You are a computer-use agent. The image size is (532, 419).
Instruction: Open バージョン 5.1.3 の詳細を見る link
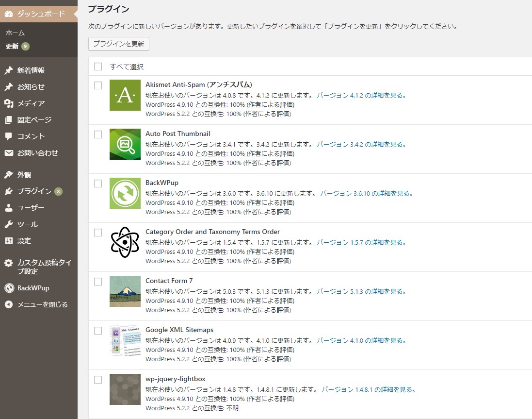(361, 292)
